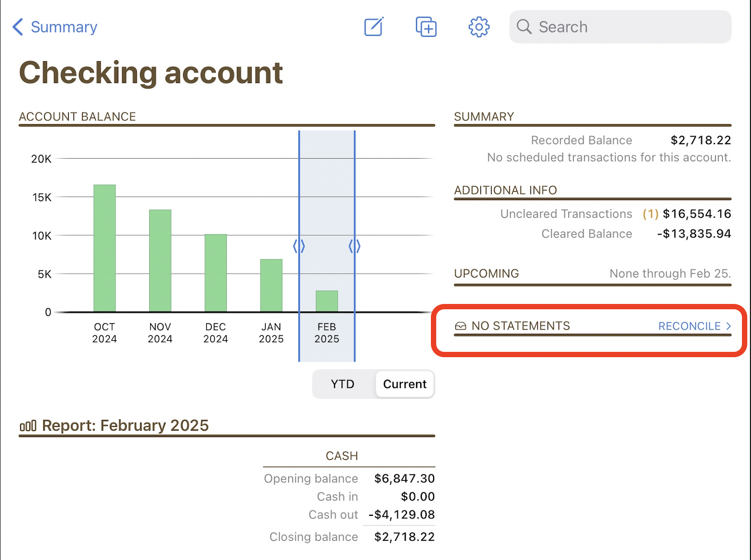This screenshot has width=751, height=560.
Task: Click the bar chart report icon
Action: 28,426
